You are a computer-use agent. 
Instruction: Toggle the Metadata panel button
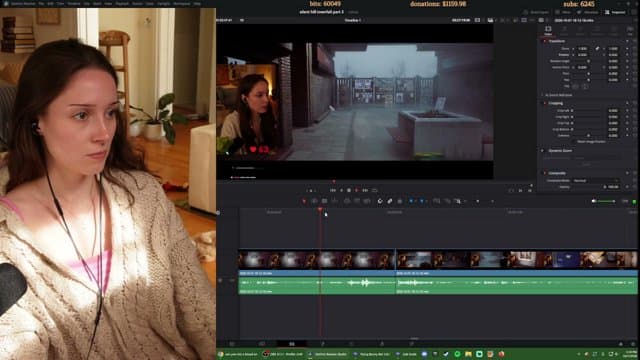pos(588,12)
